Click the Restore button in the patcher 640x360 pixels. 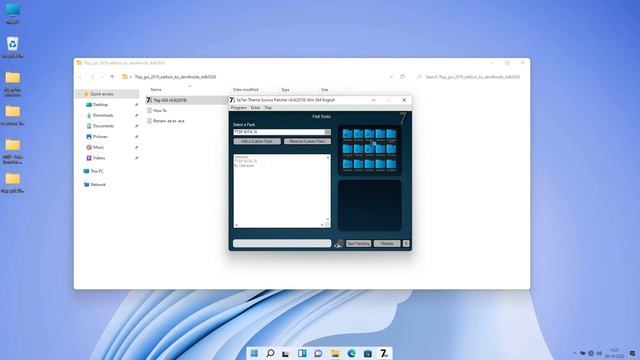[x=387, y=244]
